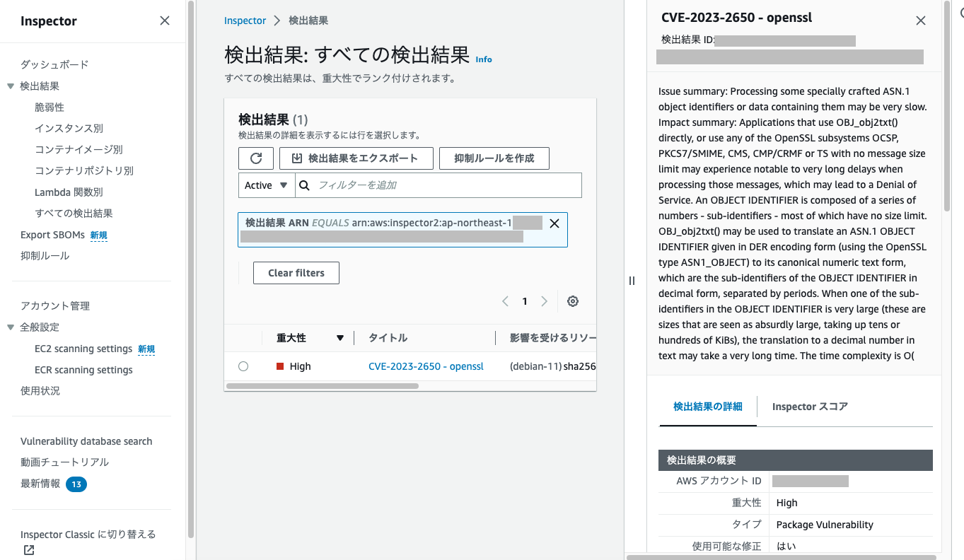964x560 pixels.
Task: Select the CVE-2023-2650 row radio button
Action: click(243, 366)
